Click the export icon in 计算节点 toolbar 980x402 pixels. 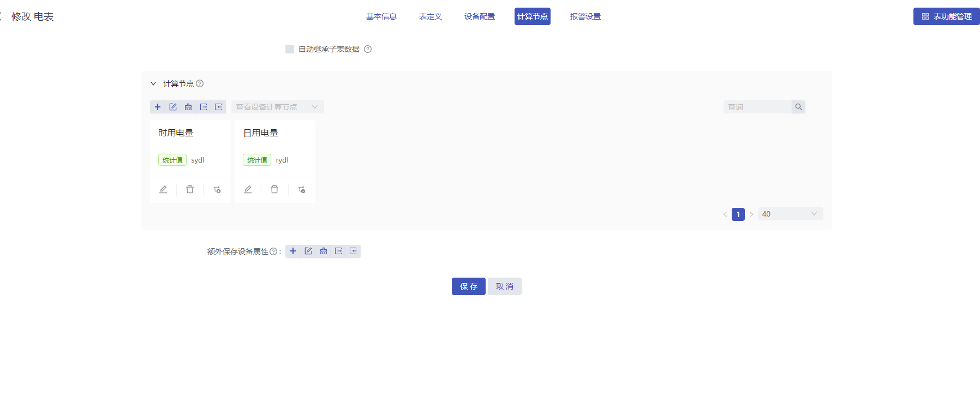(x=204, y=107)
